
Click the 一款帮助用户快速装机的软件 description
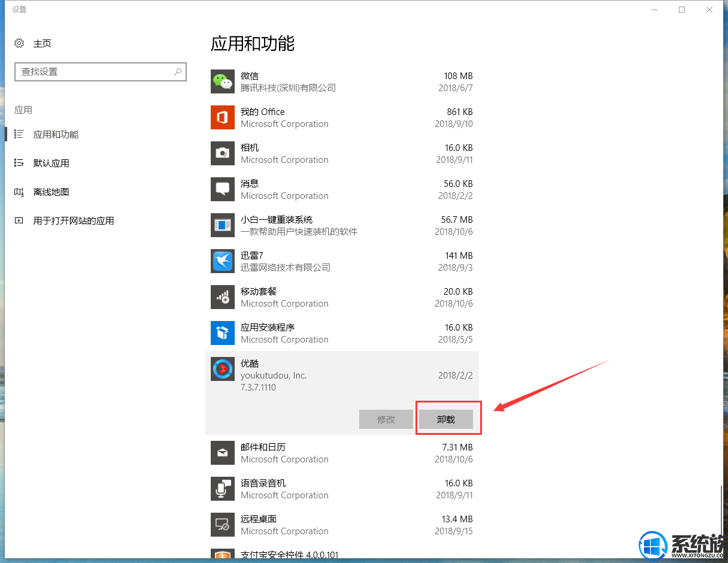tap(299, 231)
